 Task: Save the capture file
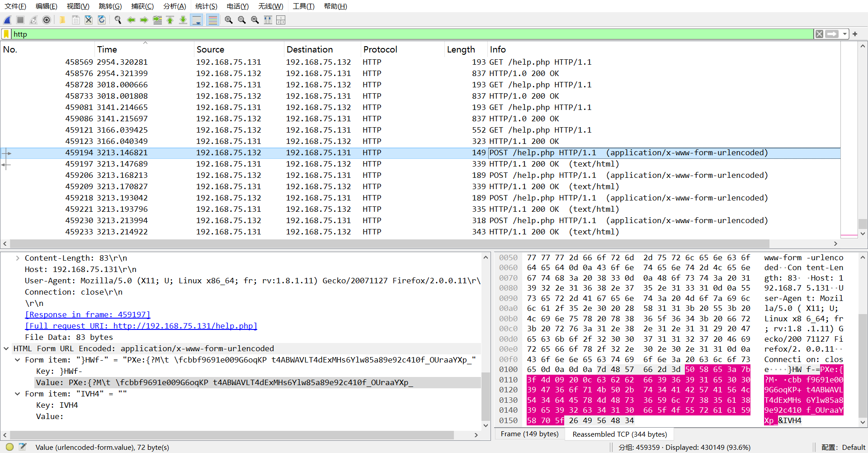pyautogui.click(x=76, y=20)
